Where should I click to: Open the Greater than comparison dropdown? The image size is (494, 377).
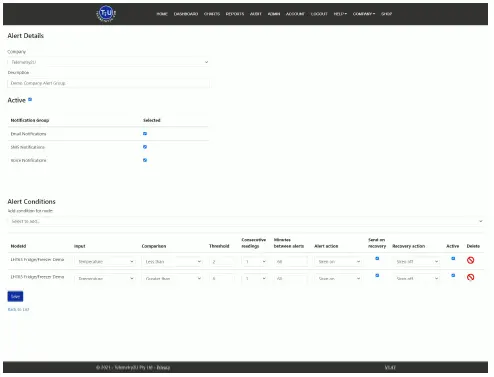pyautogui.click(x=173, y=280)
